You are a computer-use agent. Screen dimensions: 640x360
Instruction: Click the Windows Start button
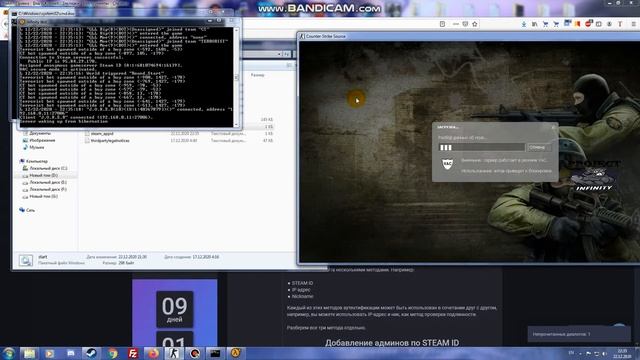[9, 353]
